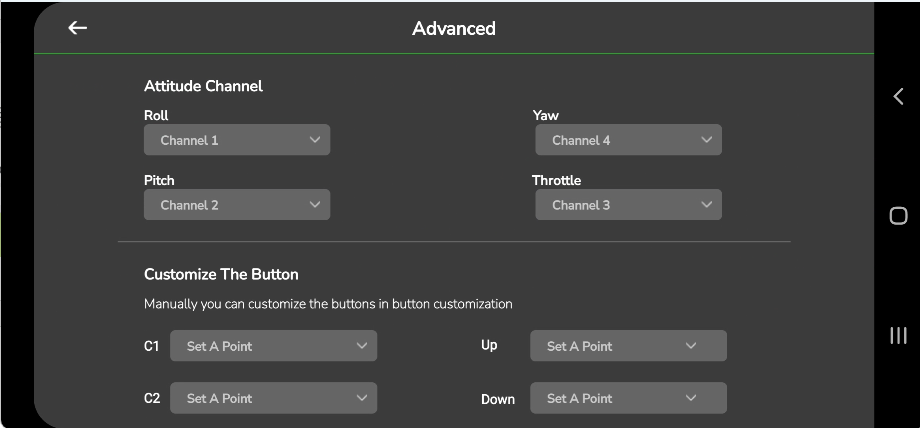Click the chevron arrow on Roll dropdown

[x=315, y=140]
